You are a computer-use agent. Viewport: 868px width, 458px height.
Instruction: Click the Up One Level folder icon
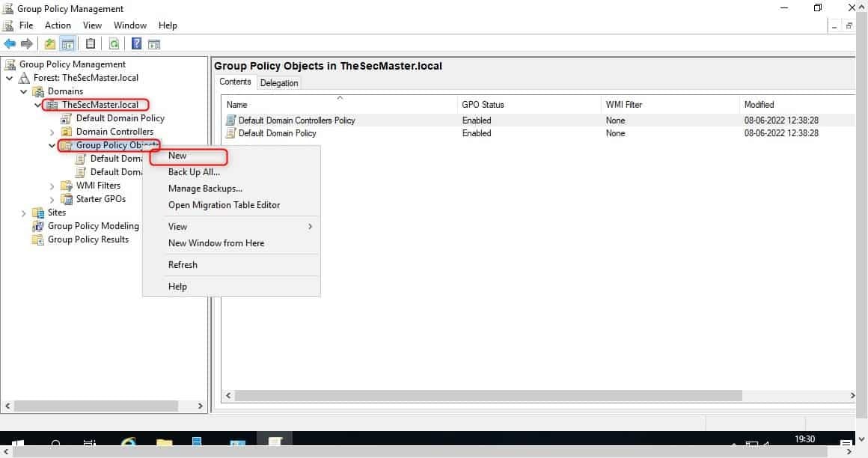click(50, 43)
